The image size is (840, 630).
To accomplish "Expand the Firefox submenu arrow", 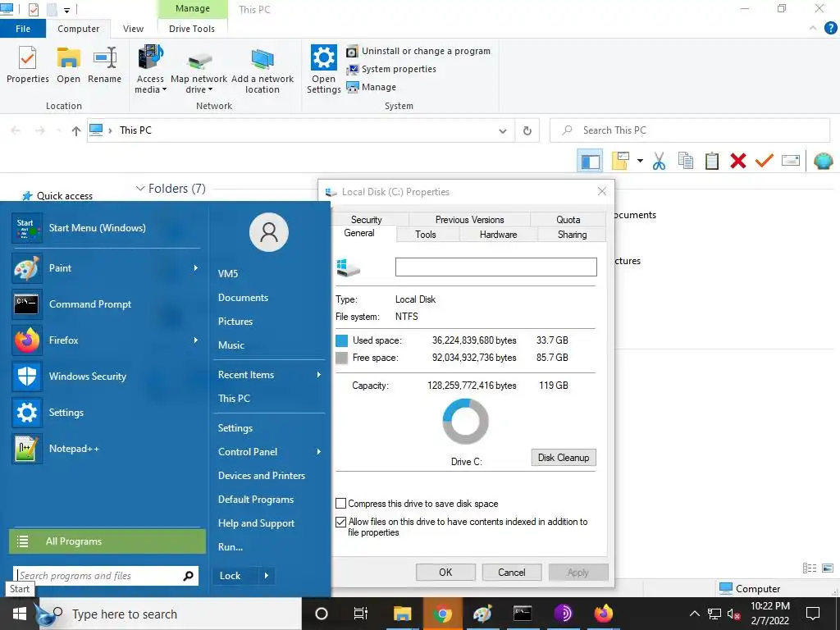I will tap(196, 340).
